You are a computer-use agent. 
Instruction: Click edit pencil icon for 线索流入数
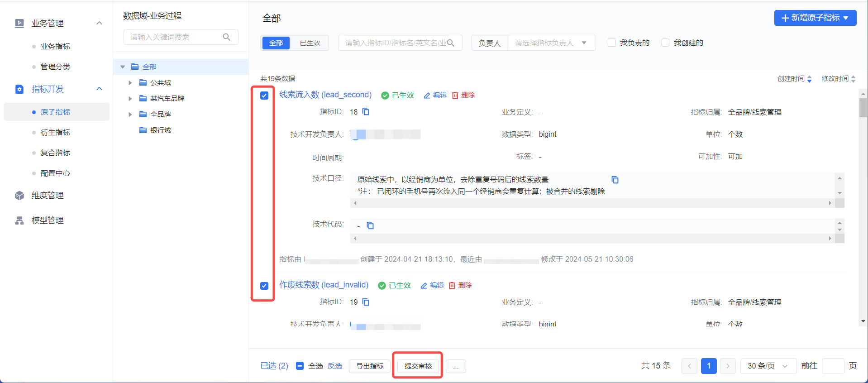coord(427,95)
